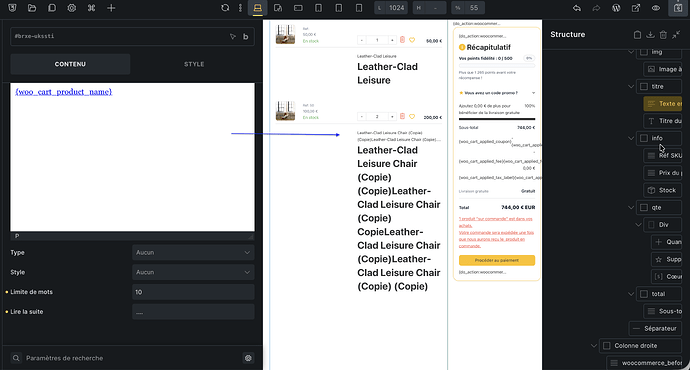690x370 pixels.
Task: Select the Stock element in Structure
Action: tap(663, 190)
